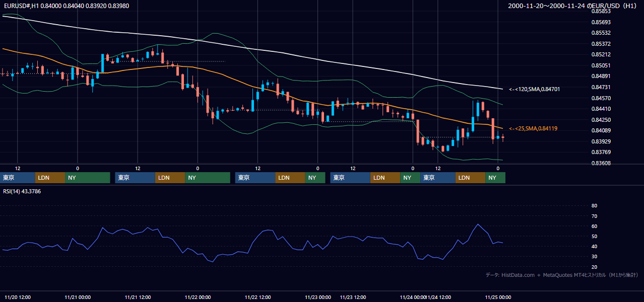Click RSI scale value 70

click(594, 216)
